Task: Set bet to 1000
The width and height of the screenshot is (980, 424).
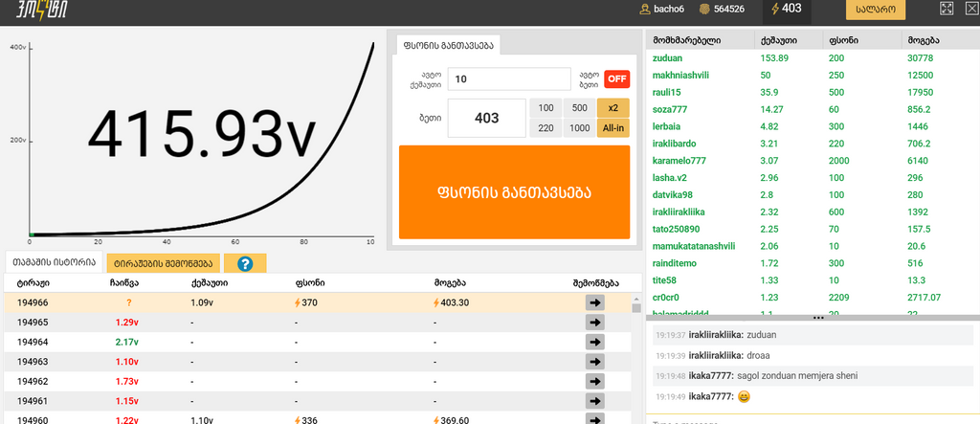Action: tap(579, 128)
